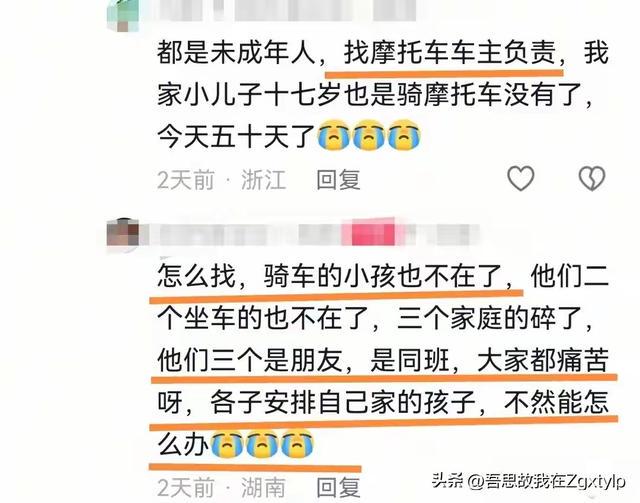
Task: Select reply text beginning 怎么找
Action: pos(383,361)
